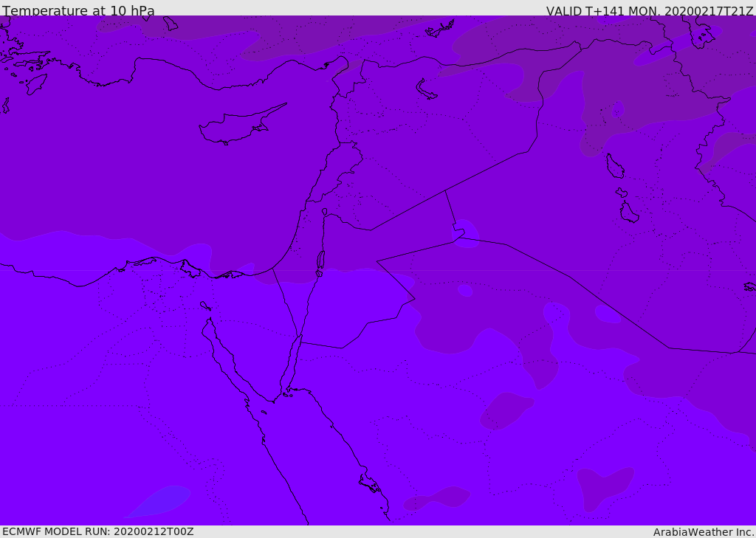Click the 'Temperature at 10 hPa' title text
The width and height of the screenshot is (756, 538).
pos(78,10)
